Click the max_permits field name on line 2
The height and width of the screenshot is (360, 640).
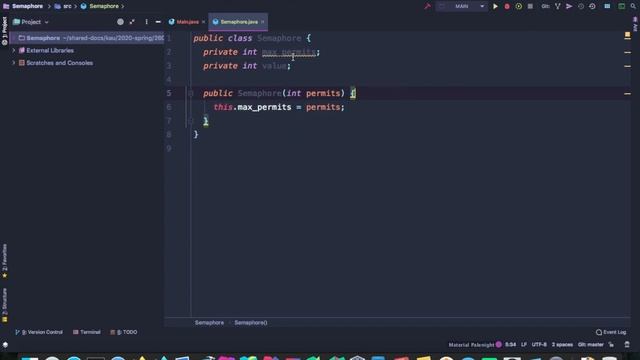point(289,52)
